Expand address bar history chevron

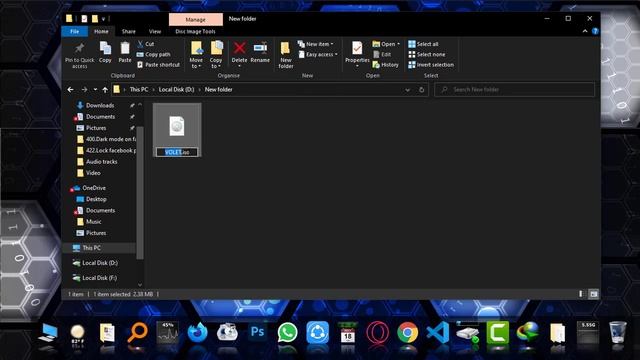pyautogui.click(x=407, y=90)
